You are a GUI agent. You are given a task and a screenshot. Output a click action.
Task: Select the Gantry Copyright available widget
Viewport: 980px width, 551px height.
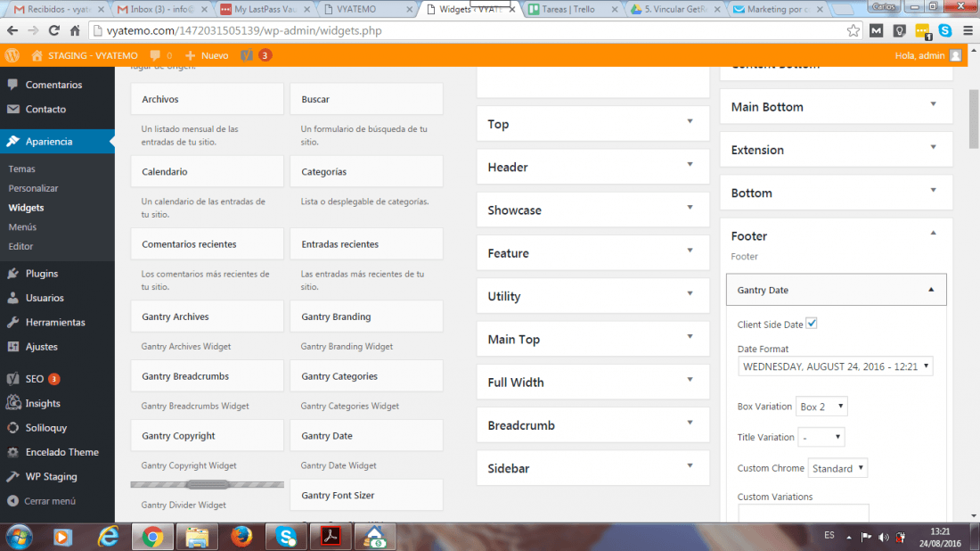pyautogui.click(x=207, y=436)
